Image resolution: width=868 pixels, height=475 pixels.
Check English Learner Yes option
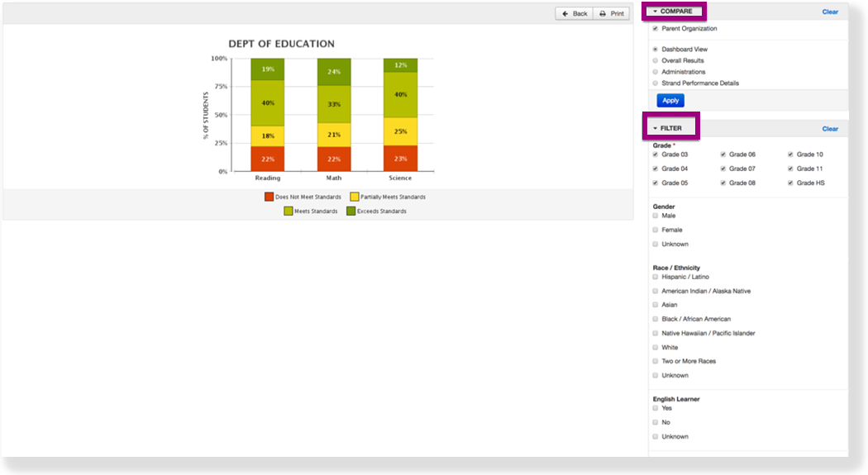click(x=656, y=408)
